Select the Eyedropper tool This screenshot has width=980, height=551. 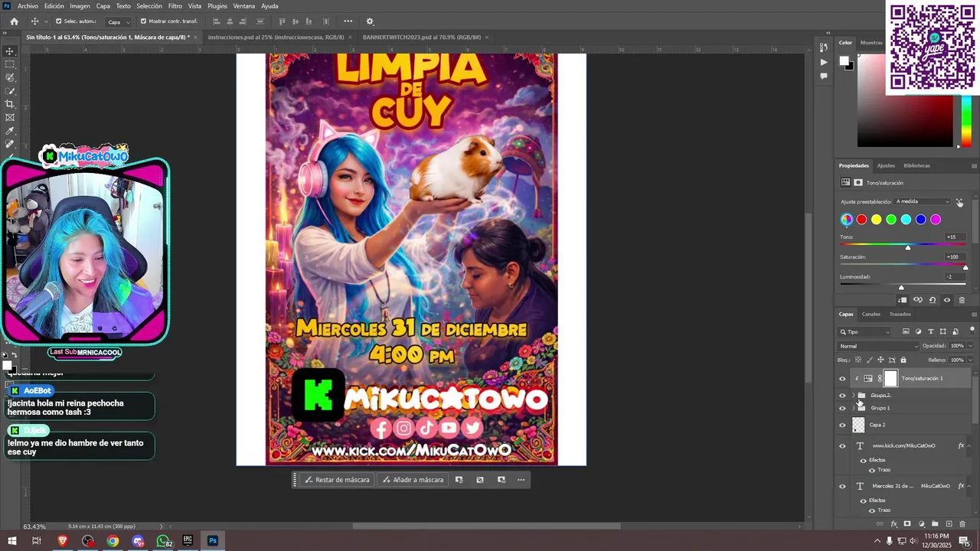click(x=10, y=131)
